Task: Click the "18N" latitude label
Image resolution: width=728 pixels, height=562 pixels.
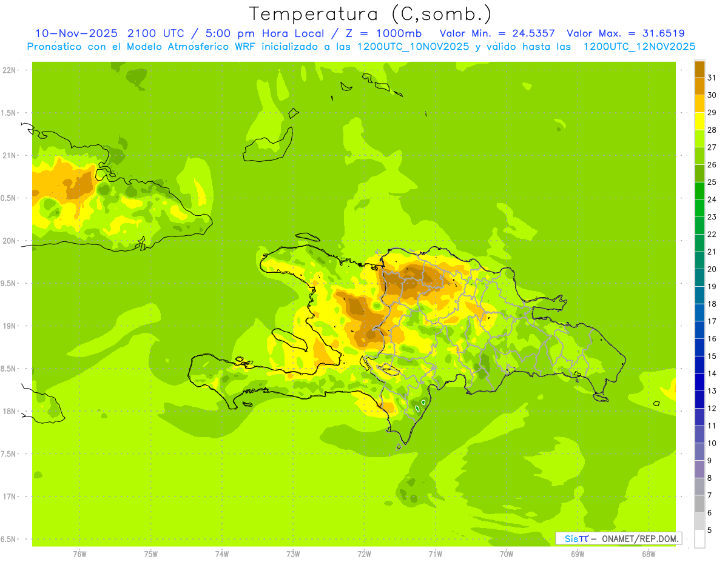Action: (x=9, y=411)
